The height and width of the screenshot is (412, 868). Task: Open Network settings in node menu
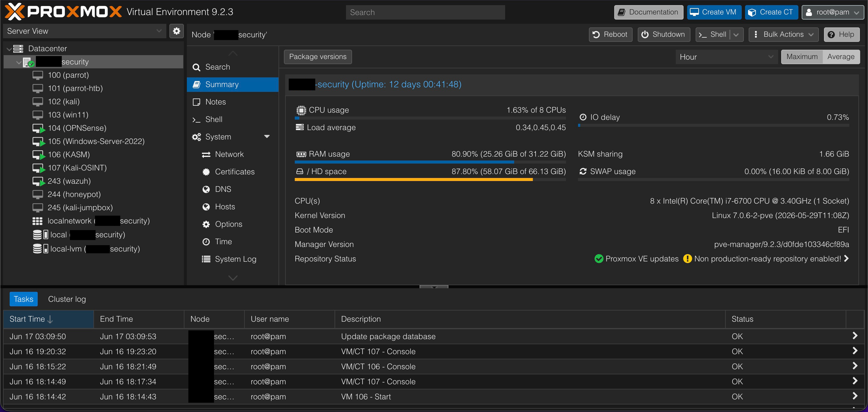(x=233, y=154)
